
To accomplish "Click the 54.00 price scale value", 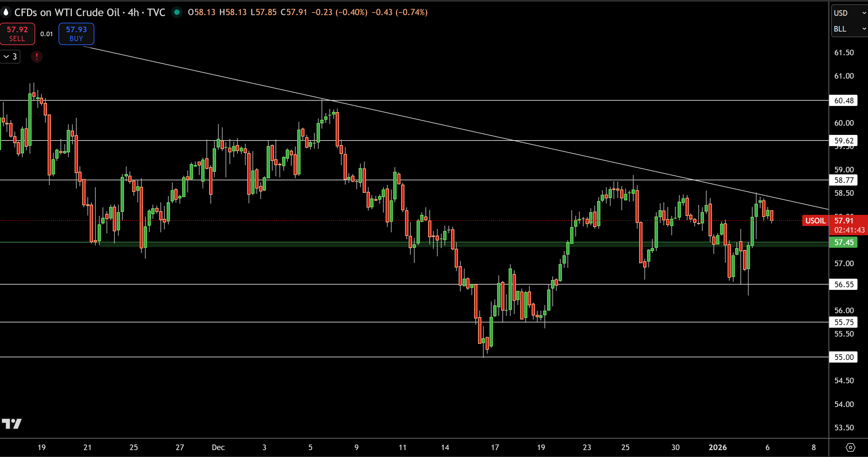I will tap(844, 404).
